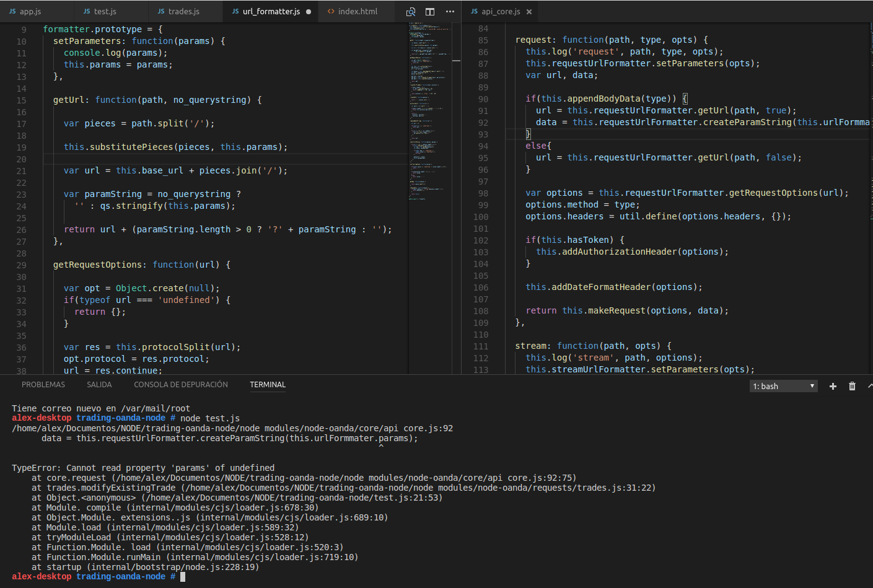Click 'if(this.appendBodyData(type))' line
Viewport: 873px width, 588px height.
click(607, 99)
